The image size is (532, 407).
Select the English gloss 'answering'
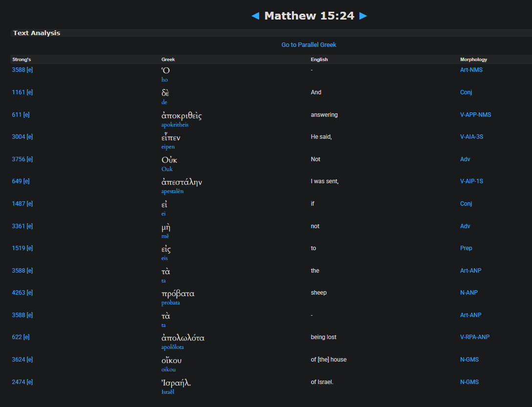pyautogui.click(x=324, y=115)
